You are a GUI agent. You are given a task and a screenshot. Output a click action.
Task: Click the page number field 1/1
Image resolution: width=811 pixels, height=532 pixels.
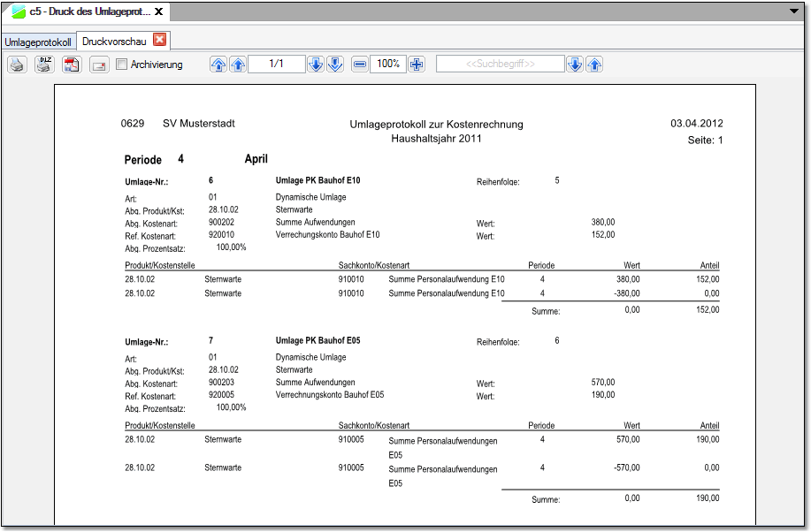coord(276,65)
